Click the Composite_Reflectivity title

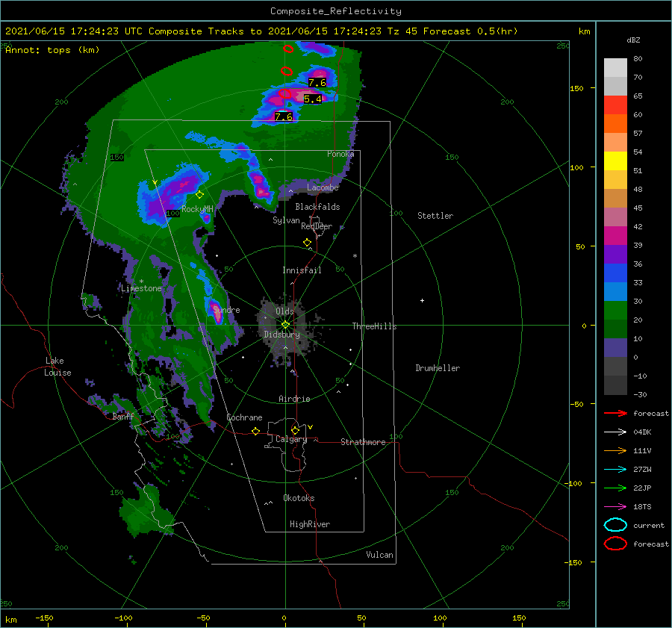point(336,11)
